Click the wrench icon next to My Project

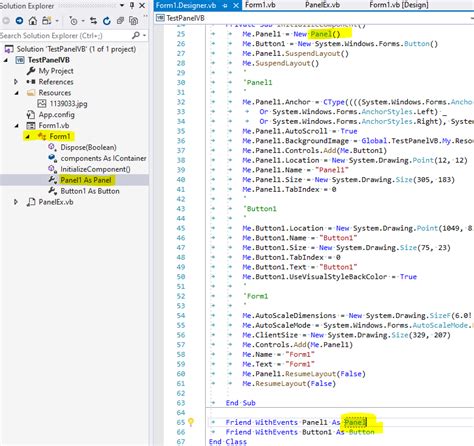pyautogui.click(x=31, y=71)
